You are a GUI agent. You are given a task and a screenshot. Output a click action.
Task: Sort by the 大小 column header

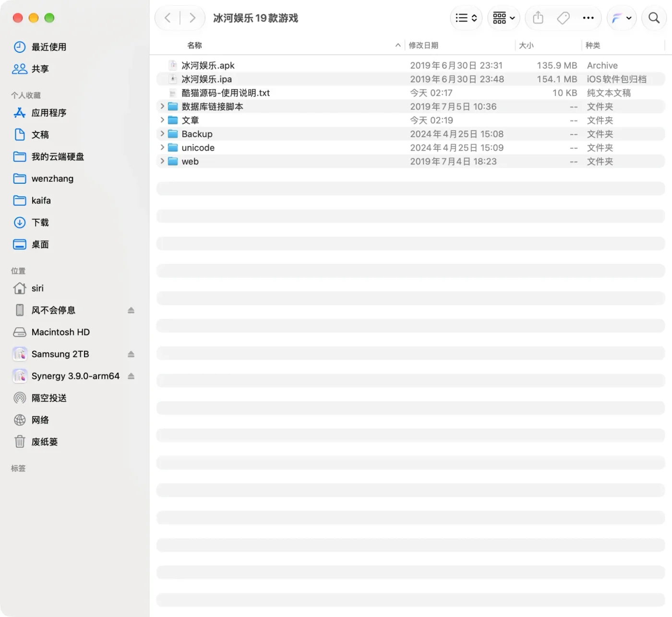(526, 45)
